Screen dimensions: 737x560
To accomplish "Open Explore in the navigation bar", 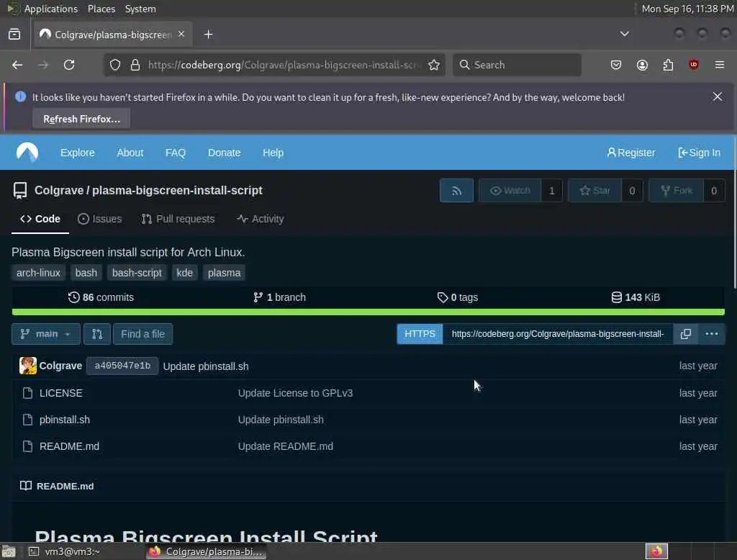I will point(78,153).
